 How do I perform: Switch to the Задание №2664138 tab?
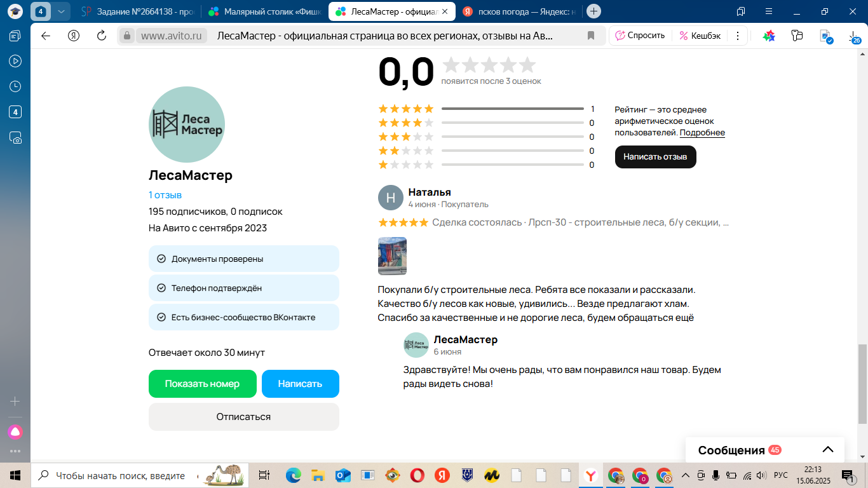point(137,11)
